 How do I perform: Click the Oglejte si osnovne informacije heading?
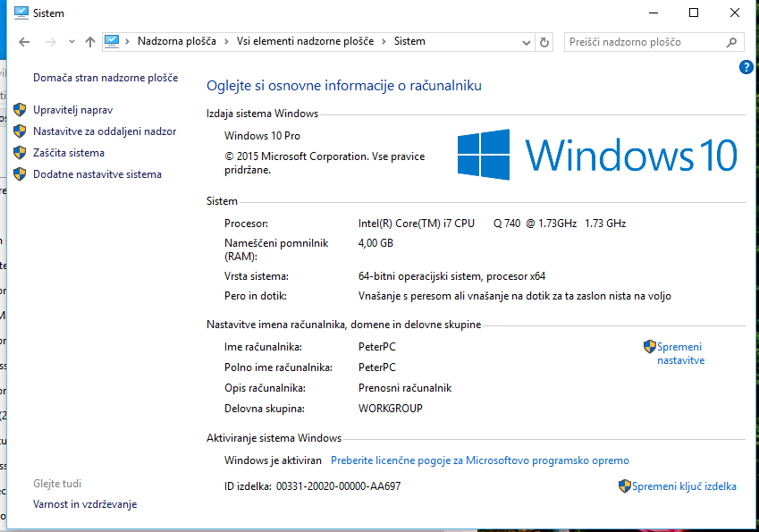[x=343, y=86]
